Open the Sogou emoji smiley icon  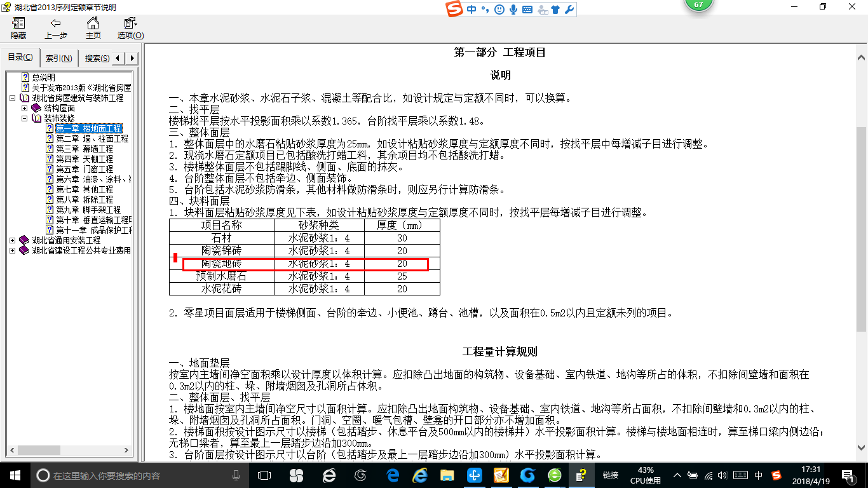click(x=499, y=10)
